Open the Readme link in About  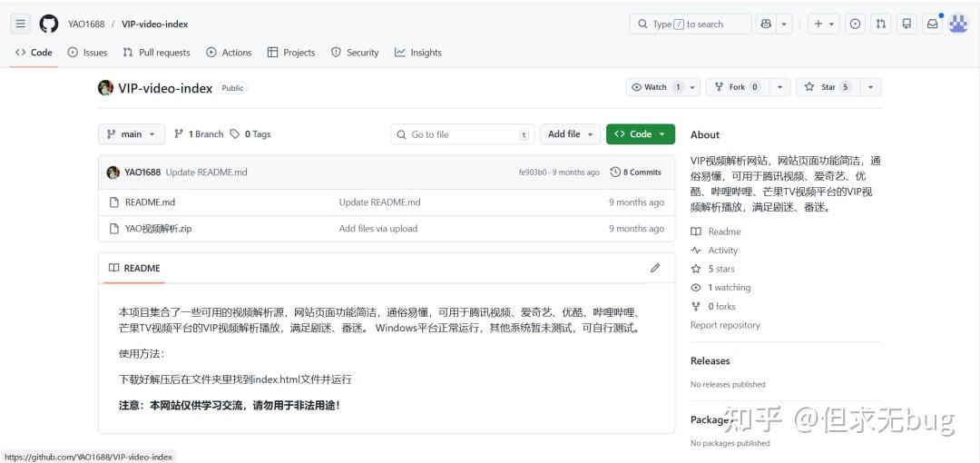716,231
